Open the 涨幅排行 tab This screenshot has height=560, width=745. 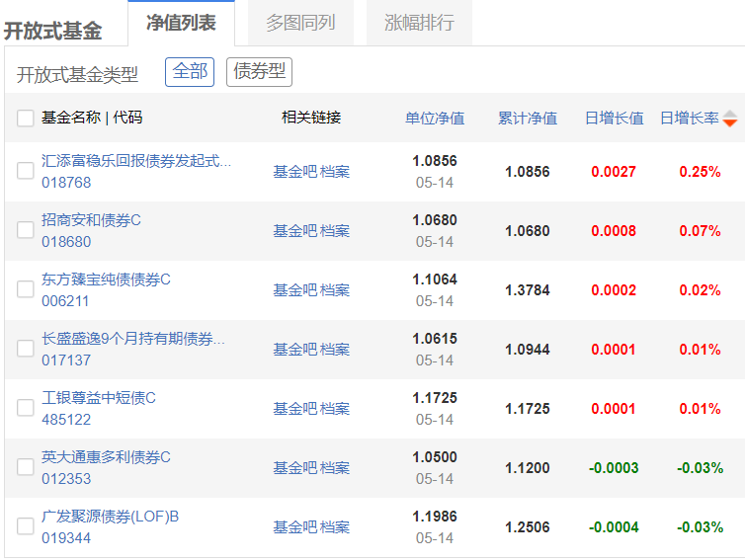point(419,23)
